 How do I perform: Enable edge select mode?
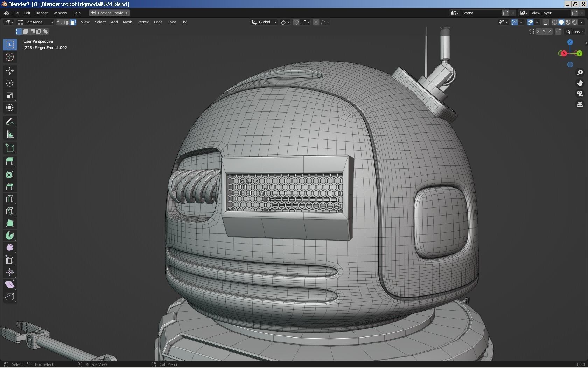click(66, 22)
